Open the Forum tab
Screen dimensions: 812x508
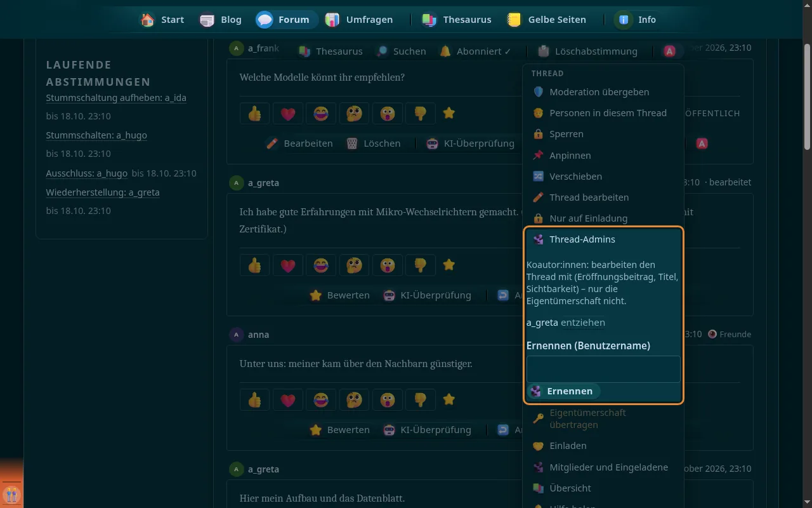coord(287,20)
